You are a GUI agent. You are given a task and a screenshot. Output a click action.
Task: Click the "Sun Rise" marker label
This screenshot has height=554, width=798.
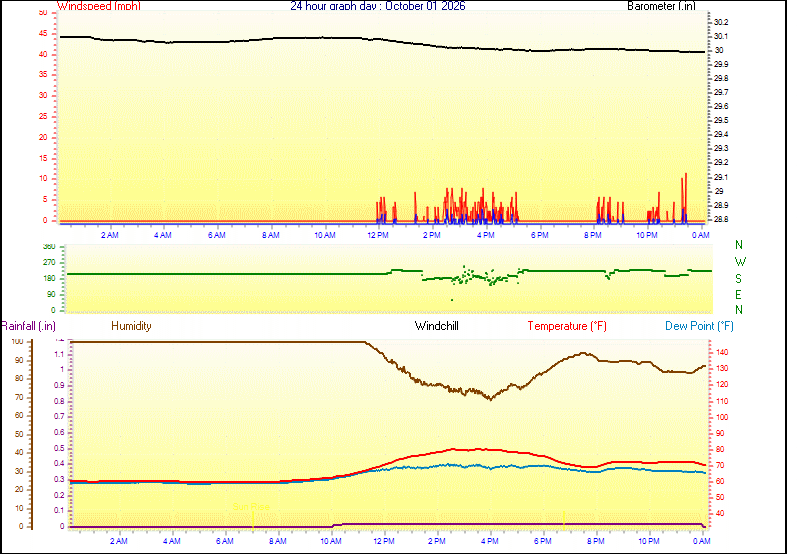[x=251, y=507]
